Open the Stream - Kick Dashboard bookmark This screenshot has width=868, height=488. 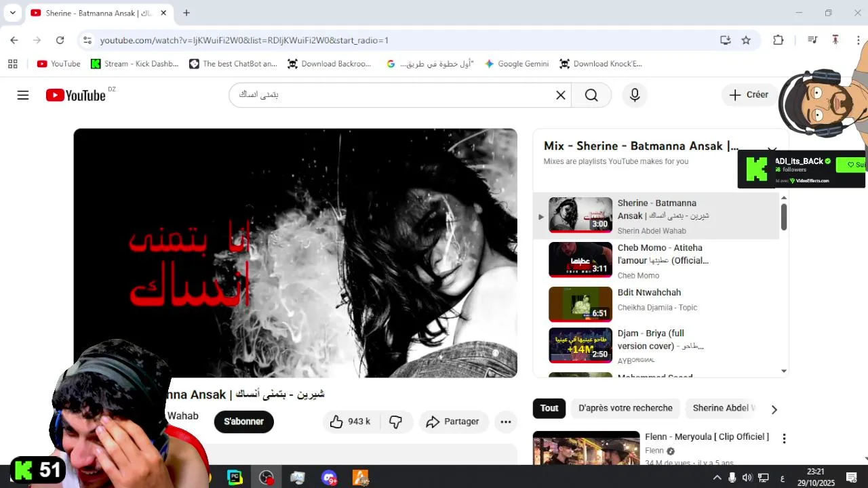(x=135, y=64)
